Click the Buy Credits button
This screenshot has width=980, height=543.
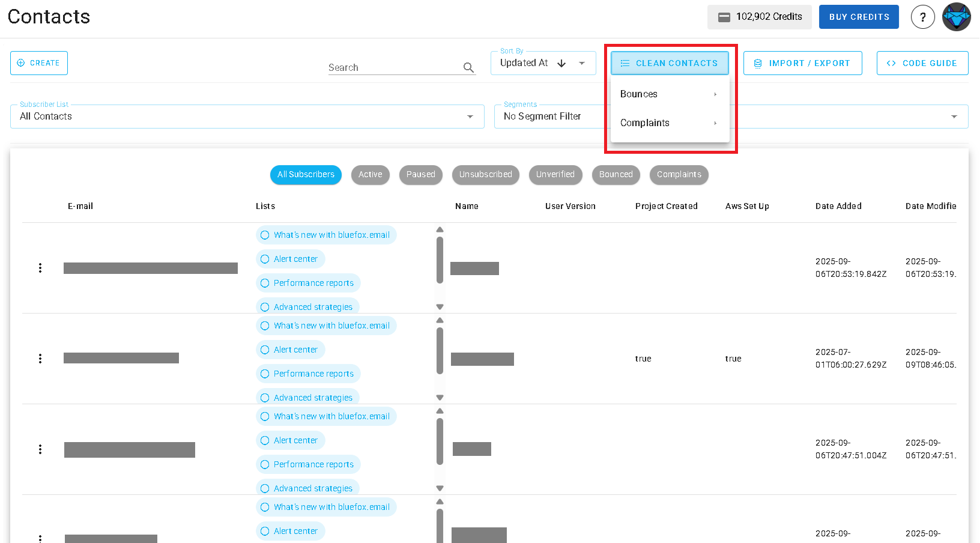859,17
